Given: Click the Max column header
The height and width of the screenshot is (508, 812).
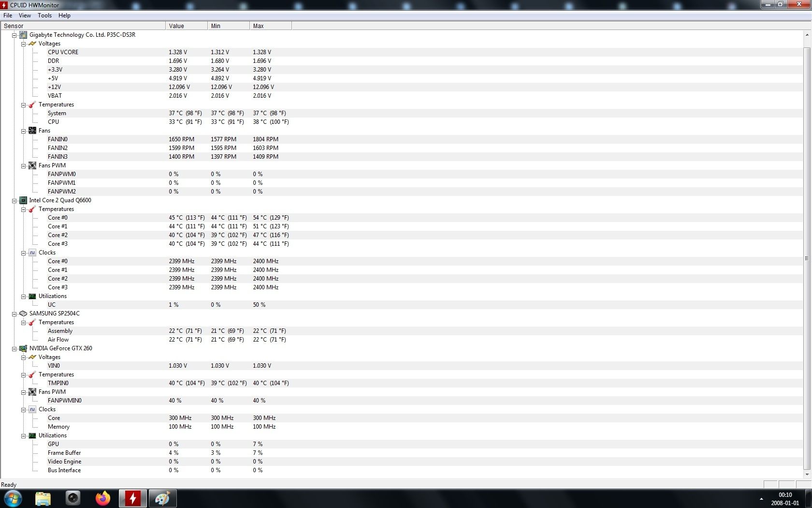Looking at the screenshot, I should tap(271, 26).
